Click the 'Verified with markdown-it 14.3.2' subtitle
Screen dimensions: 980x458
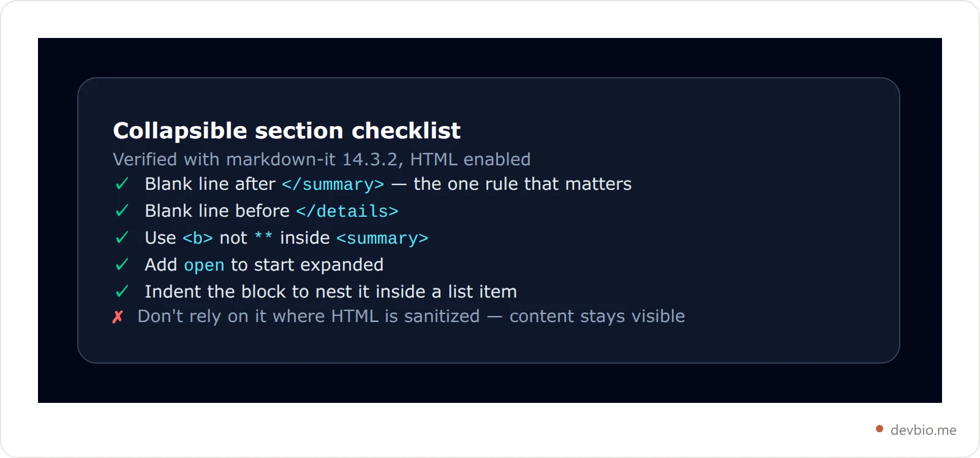coord(322,159)
